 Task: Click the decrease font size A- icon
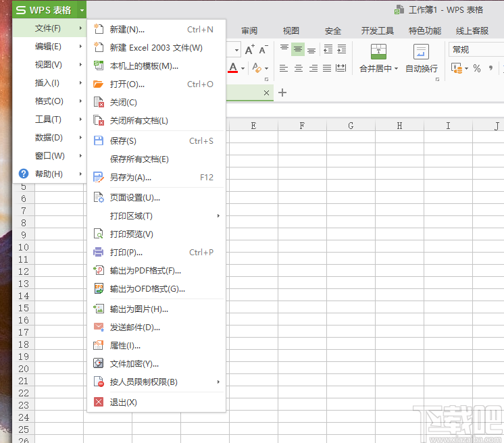coord(263,50)
